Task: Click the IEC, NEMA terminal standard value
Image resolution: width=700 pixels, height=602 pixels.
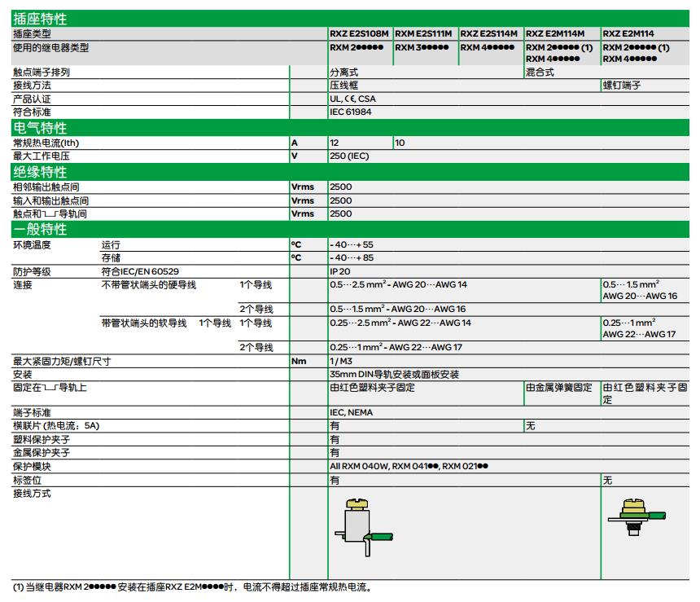Action: pos(352,412)
